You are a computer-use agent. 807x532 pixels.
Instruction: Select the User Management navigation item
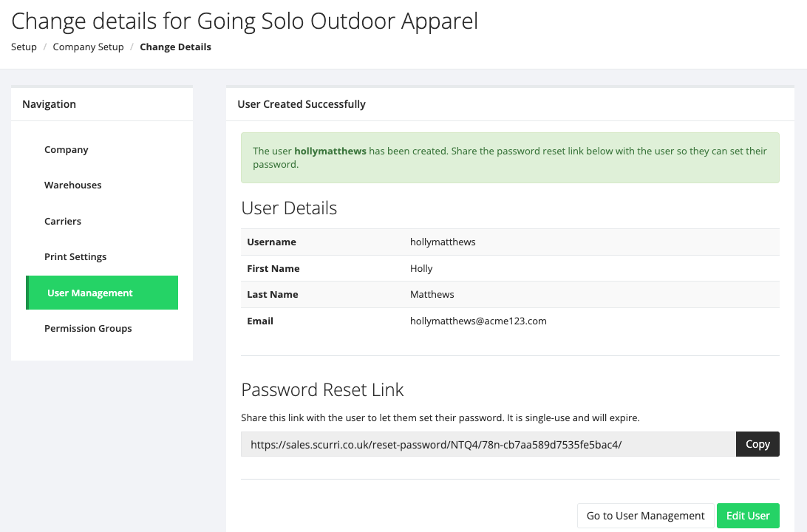click(x=102, y=293)
